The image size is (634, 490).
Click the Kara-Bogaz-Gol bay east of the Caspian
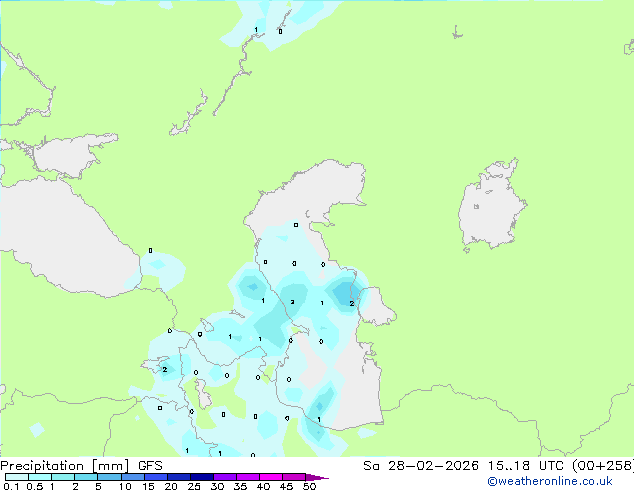pos(377,306)
